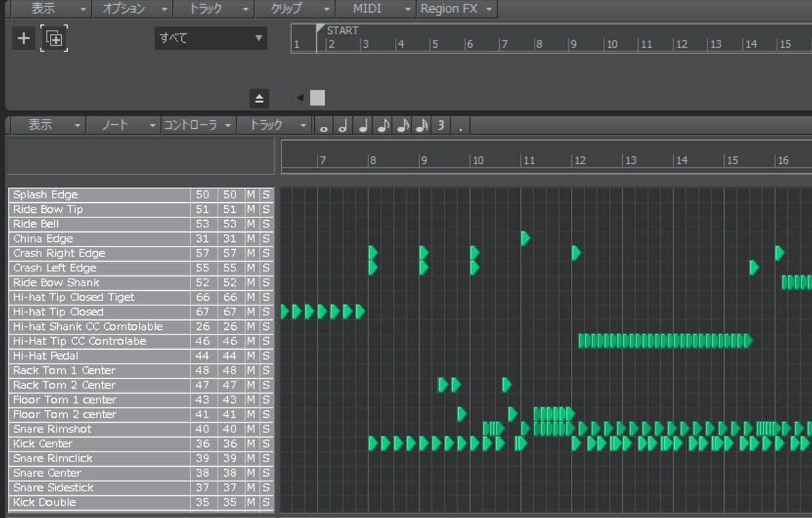Image resolution: width=812 pixels, height=518 pixels.
Task: Select the Crash Right Edge note at measure 12
Action: 576,253
